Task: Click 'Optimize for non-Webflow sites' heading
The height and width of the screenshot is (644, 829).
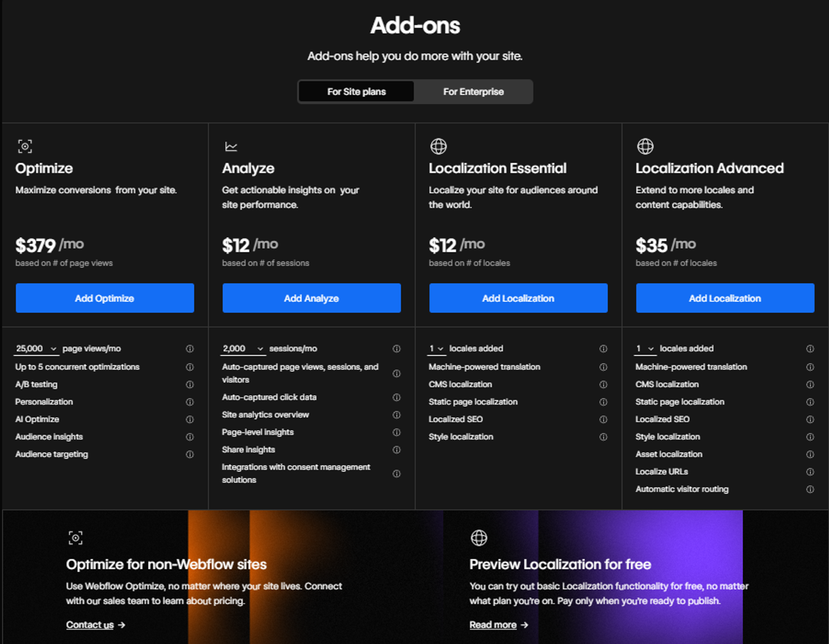Action: click(166, 564)
